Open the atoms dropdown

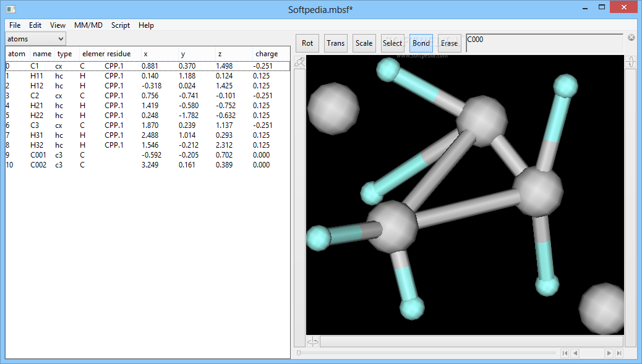pyautogui.click(x=35, y=39)
